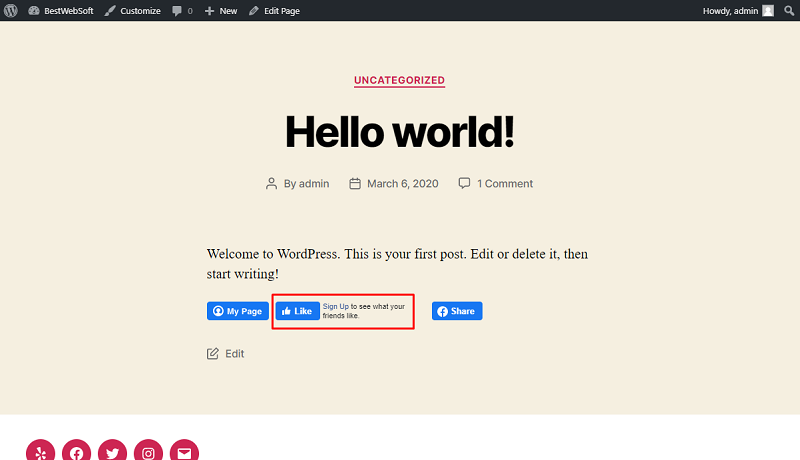Click the admin avatar image
The image size is (800, 460).
coord(768,11)
